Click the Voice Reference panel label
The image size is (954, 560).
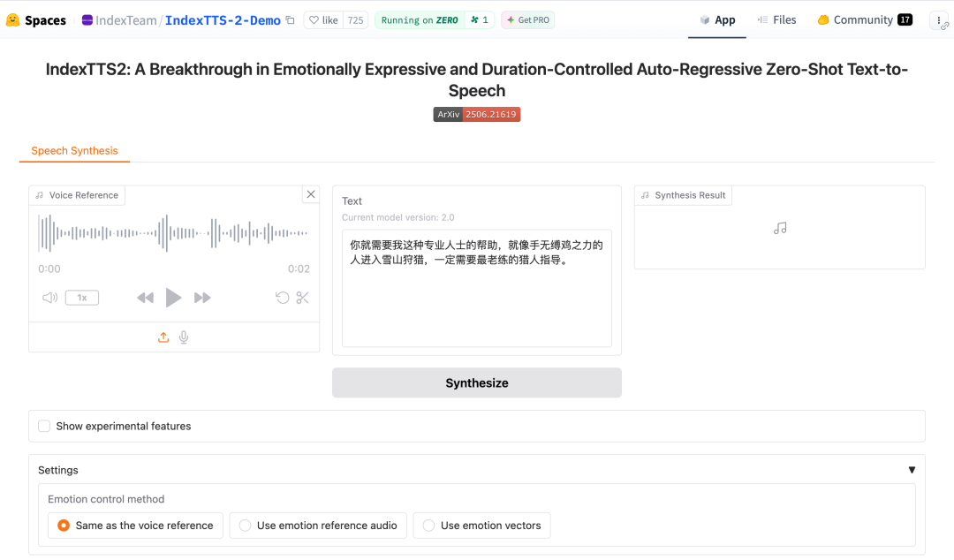coord(77,195)
